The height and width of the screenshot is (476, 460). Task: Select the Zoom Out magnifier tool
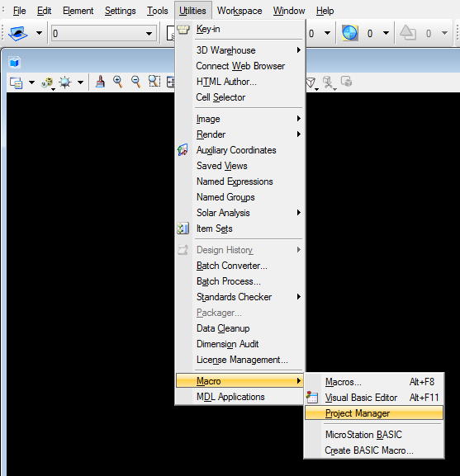click(x=135, y=82)
